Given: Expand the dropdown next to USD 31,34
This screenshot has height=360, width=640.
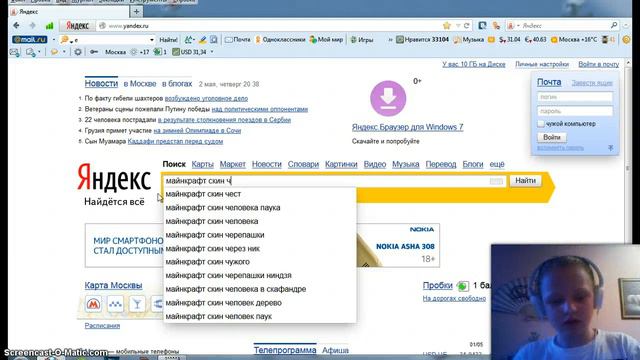Looking at the screenshot, I should pyautogui.click(x=212, y=52).
